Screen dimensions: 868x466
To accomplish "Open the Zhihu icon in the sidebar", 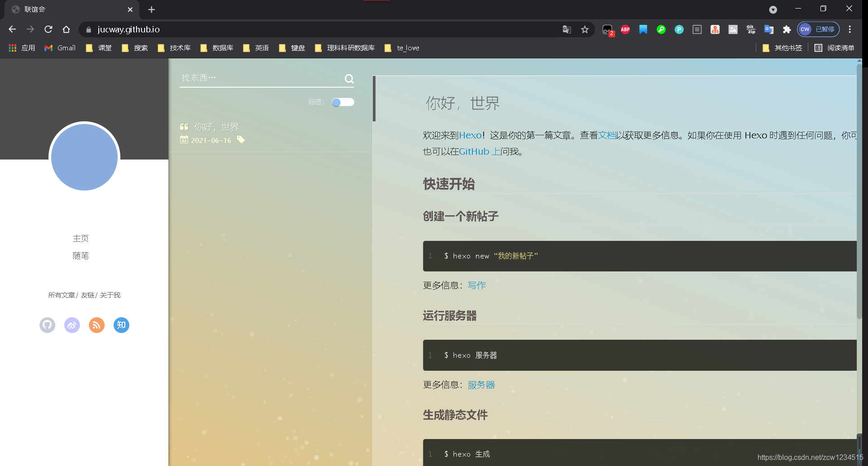I will point(121,325).
